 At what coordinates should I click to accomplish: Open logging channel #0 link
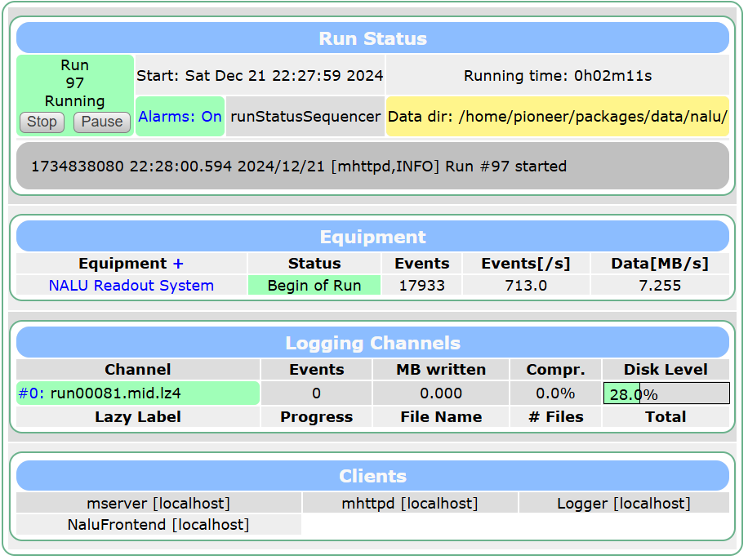[31, 393]
